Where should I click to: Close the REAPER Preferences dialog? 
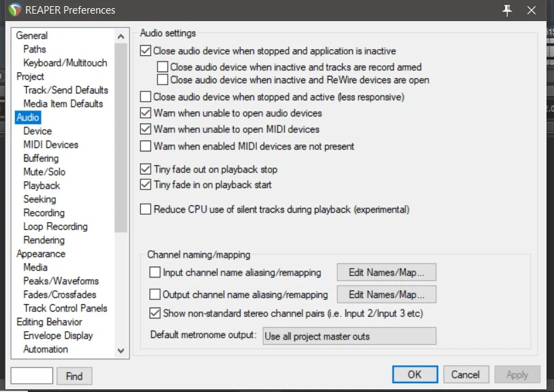pos(532,10)
